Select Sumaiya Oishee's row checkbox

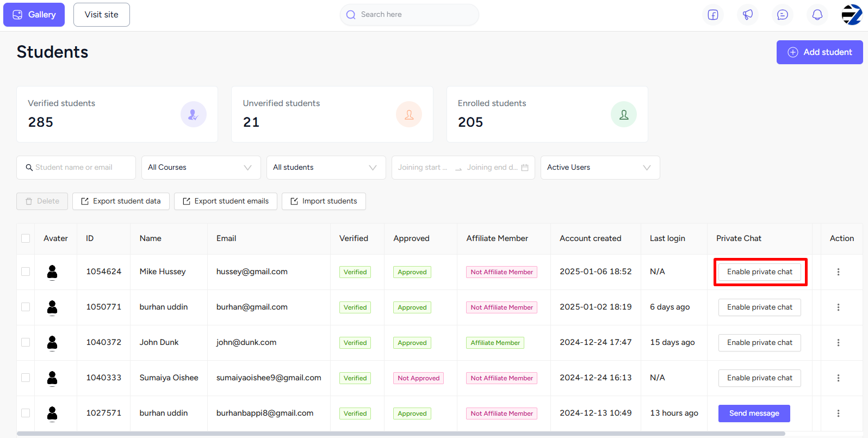(x=26, y=378)
